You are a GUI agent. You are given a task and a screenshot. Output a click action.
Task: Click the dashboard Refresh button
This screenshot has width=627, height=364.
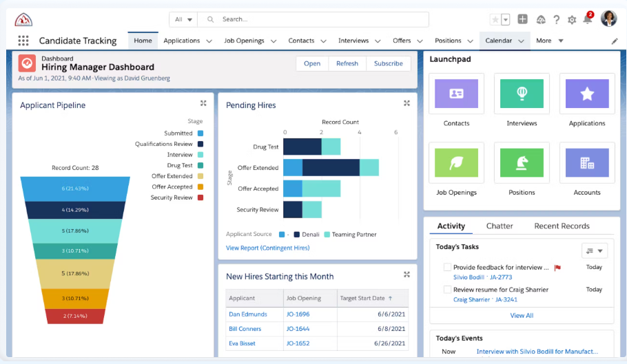[x=347, y=63]
